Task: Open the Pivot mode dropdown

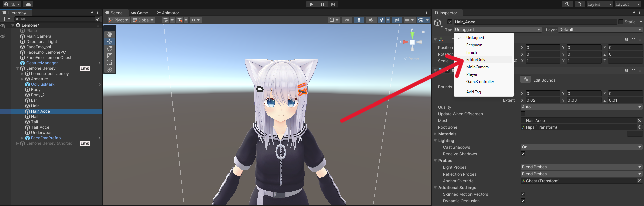Action: point(119,20)
